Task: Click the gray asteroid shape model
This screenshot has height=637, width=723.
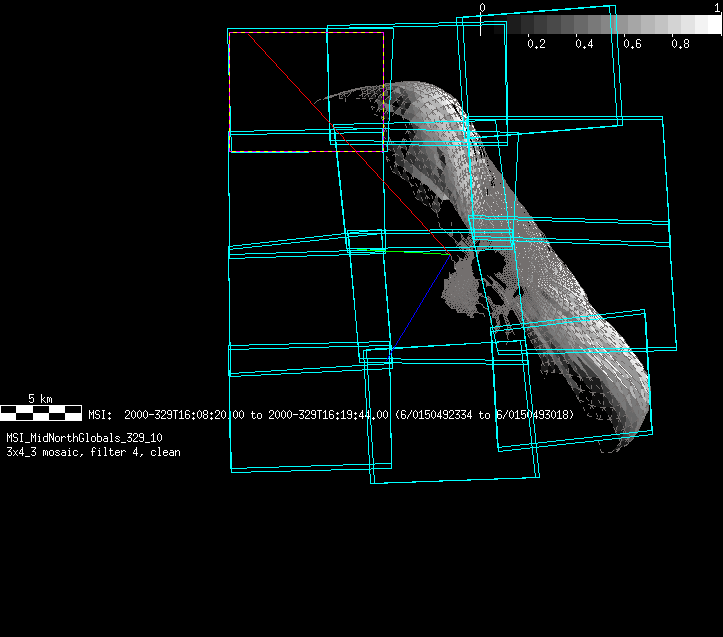Action: tap(560, 300)
